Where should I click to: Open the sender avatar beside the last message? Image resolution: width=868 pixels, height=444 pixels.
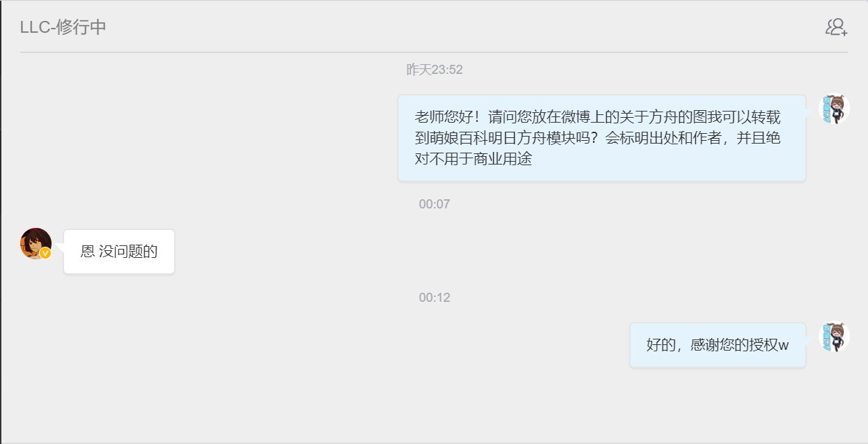pos(834,337)
